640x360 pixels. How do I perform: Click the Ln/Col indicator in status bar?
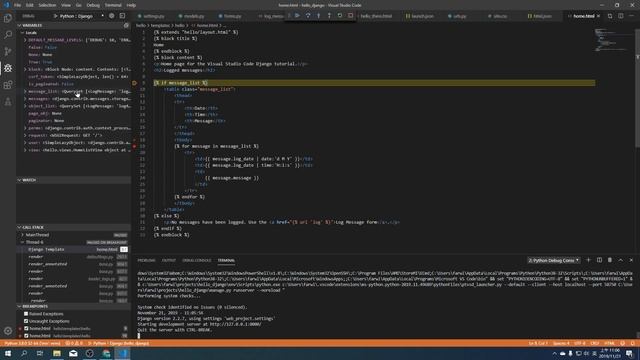(538, 343)
